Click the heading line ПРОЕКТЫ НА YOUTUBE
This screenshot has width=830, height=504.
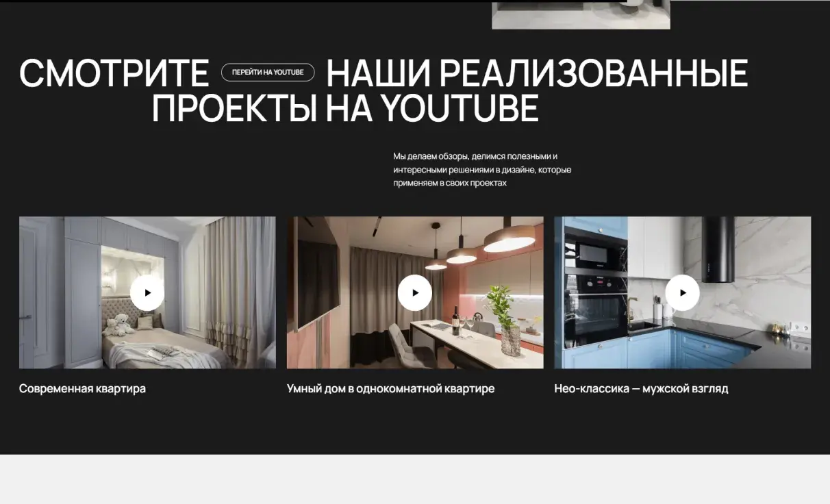(x=345, y=108)
